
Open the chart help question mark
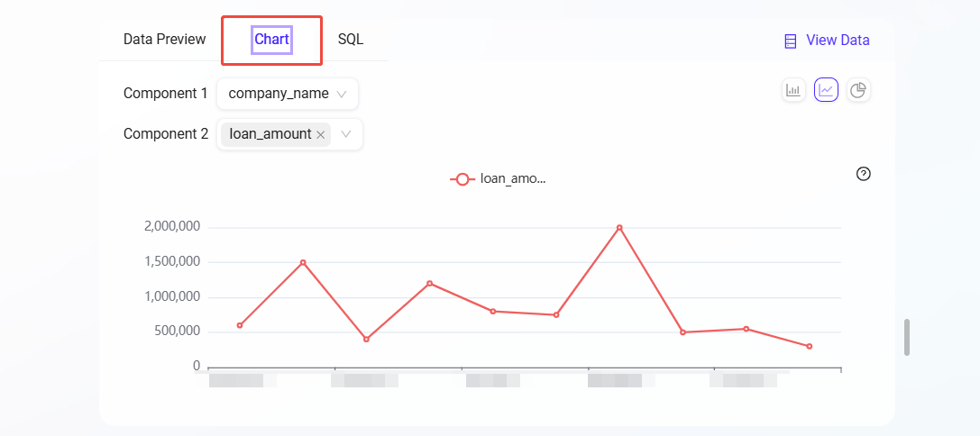[863, 174]
